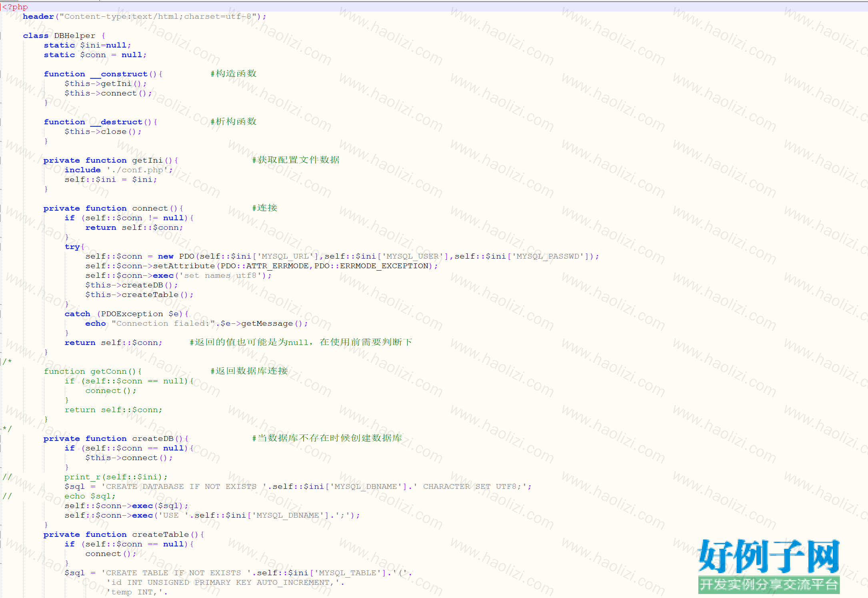
Task: Select the "#析构函数" comment
Action: tap(234, 122)
